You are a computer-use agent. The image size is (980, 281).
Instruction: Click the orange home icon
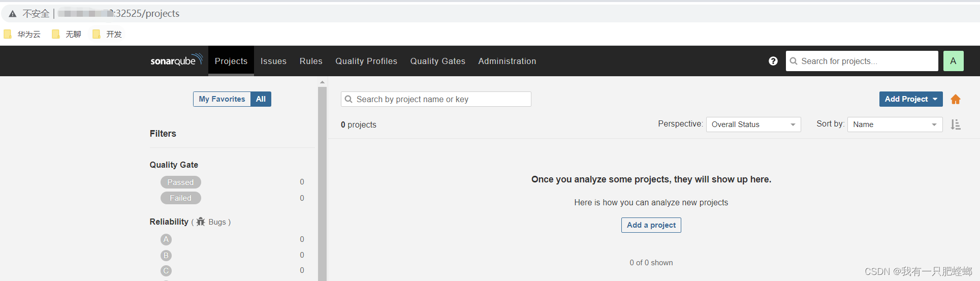click(x=956, y=100)
